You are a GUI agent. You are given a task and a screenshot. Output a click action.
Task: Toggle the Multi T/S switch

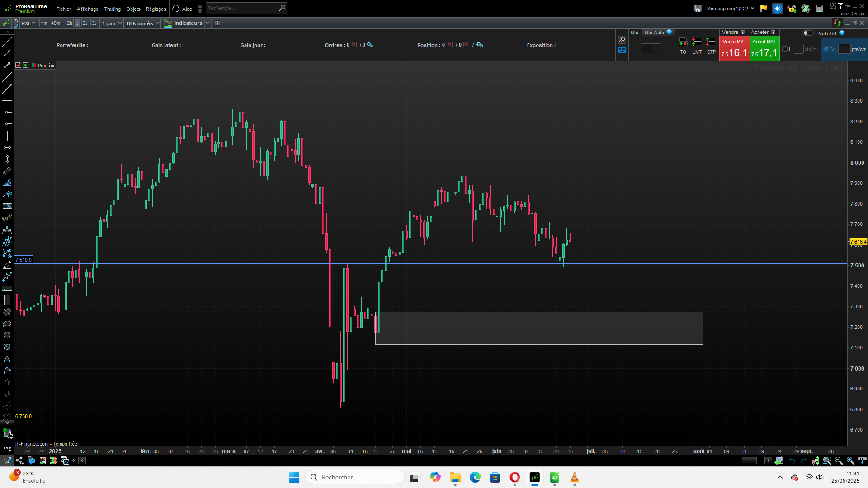pyautogui.click(x=807, y=33)
